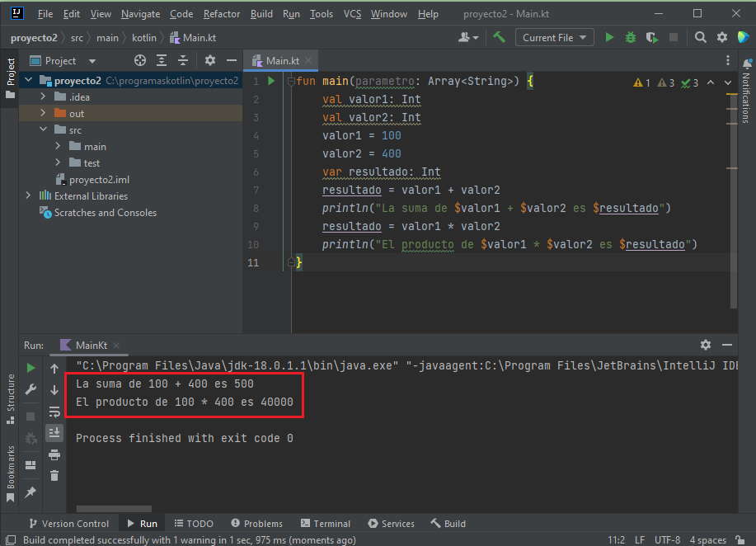Hide the Run tool window
Viewport: 756px width, 546px height.
tap(727, 345)
